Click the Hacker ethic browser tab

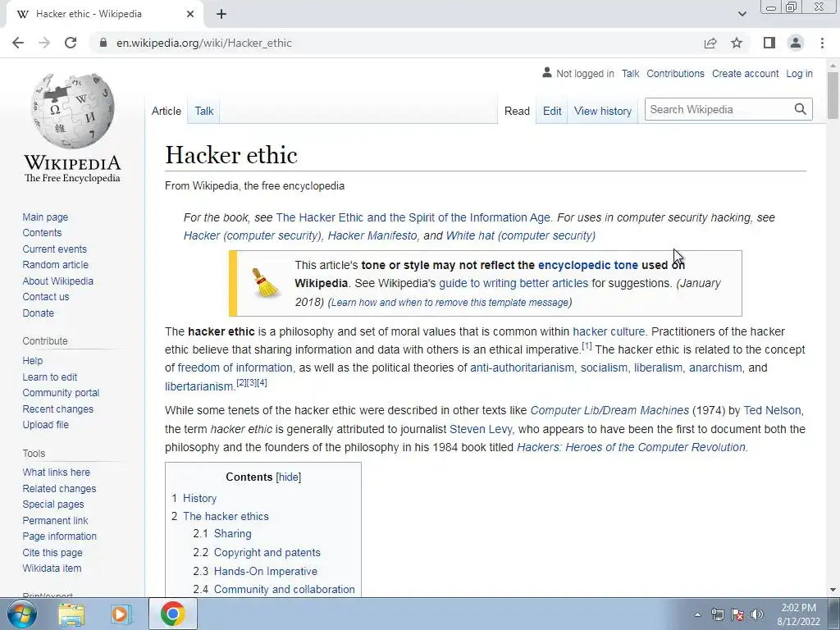104,15
